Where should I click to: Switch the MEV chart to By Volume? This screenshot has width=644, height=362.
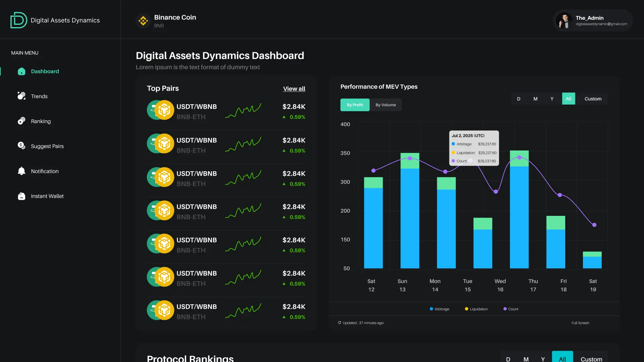386,105
